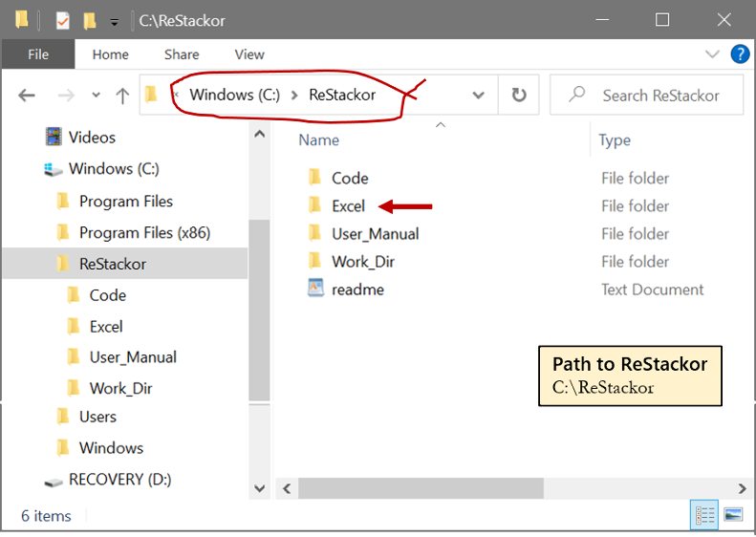
Task: Expand the ribbon with the chevron
Action: (x=712, y=54)
